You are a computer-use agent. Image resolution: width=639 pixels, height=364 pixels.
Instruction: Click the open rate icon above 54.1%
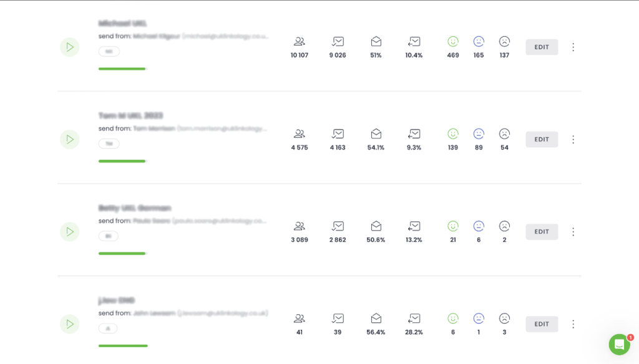click(x=376, y=133)
